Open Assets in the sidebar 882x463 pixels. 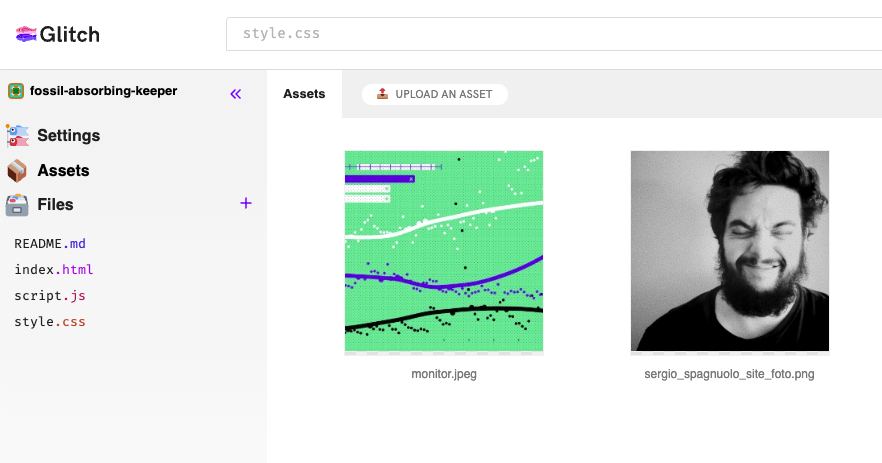(64, 170)
